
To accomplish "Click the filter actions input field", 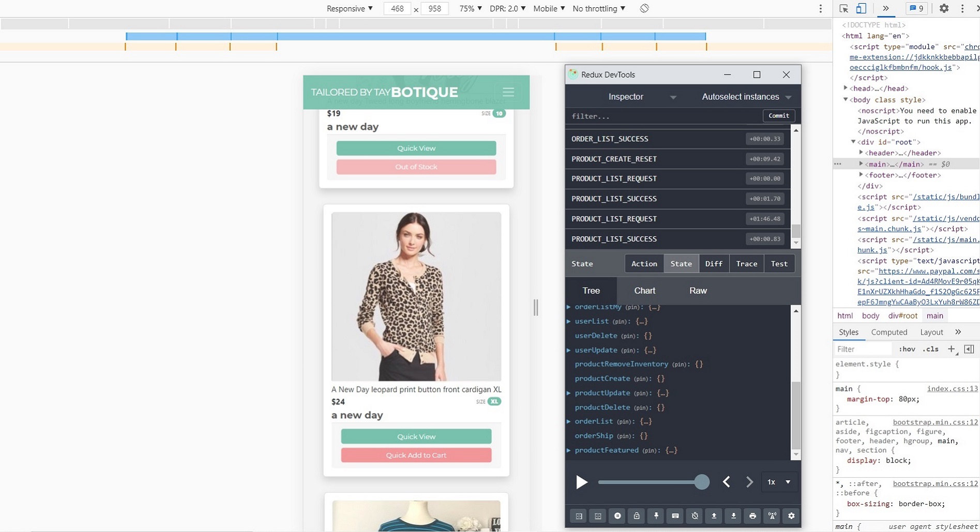I will click(x=664, y=116).
